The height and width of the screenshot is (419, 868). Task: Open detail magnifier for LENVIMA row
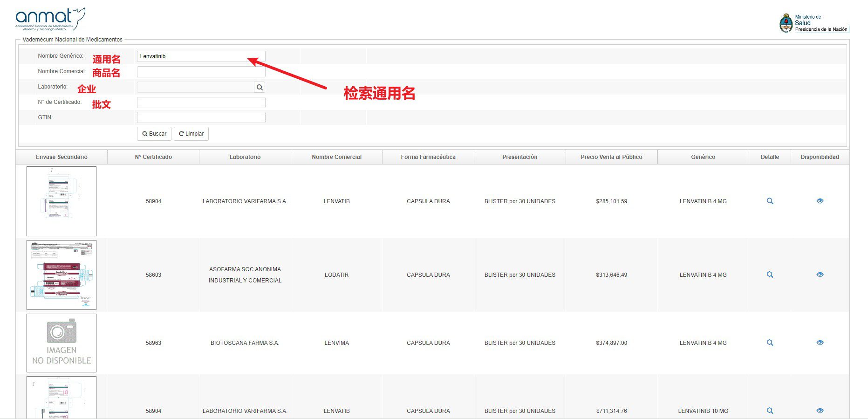770,343
